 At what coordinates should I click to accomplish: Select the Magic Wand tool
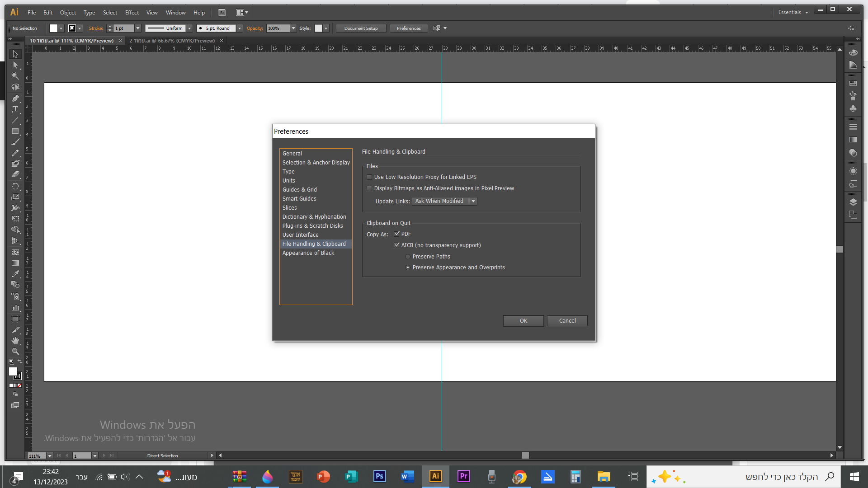[x=15, y=76]
